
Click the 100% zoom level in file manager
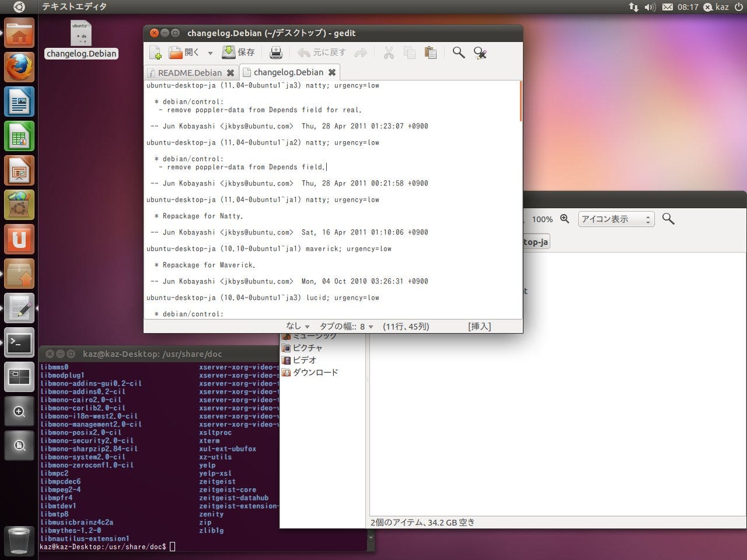click(542, 219)
